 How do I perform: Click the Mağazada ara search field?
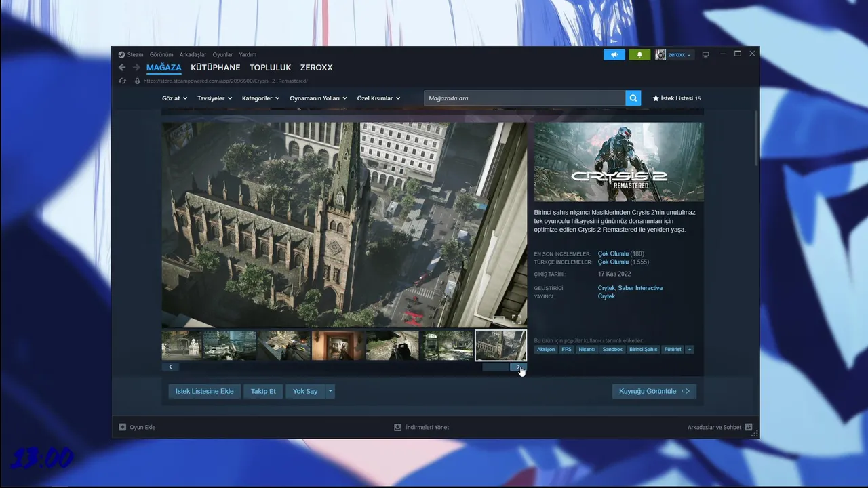tap(525, 98)
